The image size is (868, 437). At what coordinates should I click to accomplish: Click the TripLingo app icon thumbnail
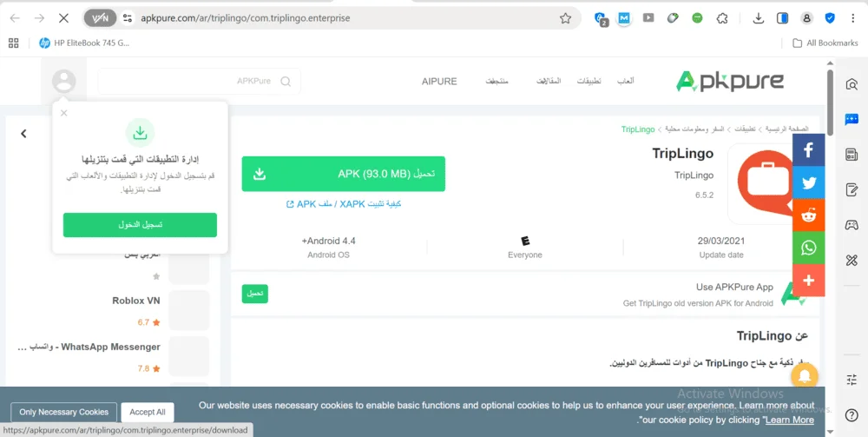pos(762,182)
